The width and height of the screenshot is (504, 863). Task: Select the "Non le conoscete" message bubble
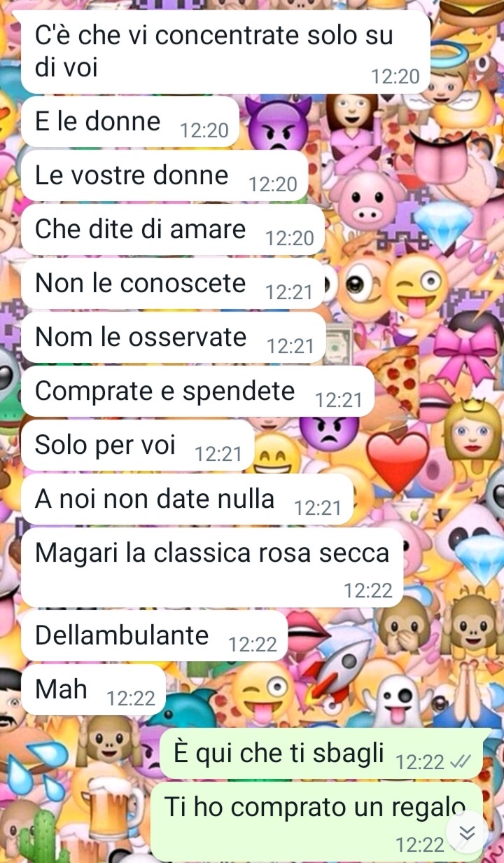click(173, 284)
